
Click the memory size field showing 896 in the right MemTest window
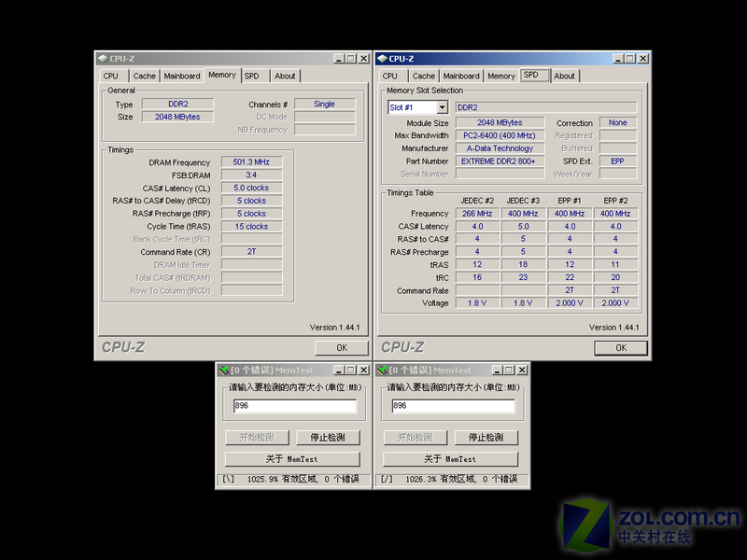coord(453,406)
